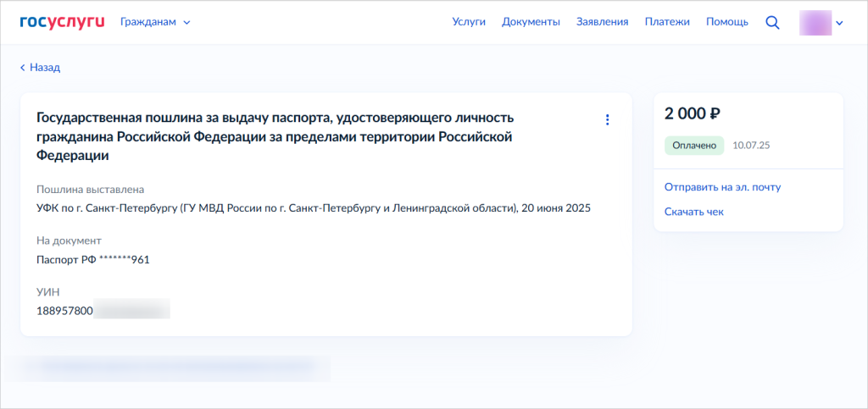Download the receipt via Скачать чек

693,212
